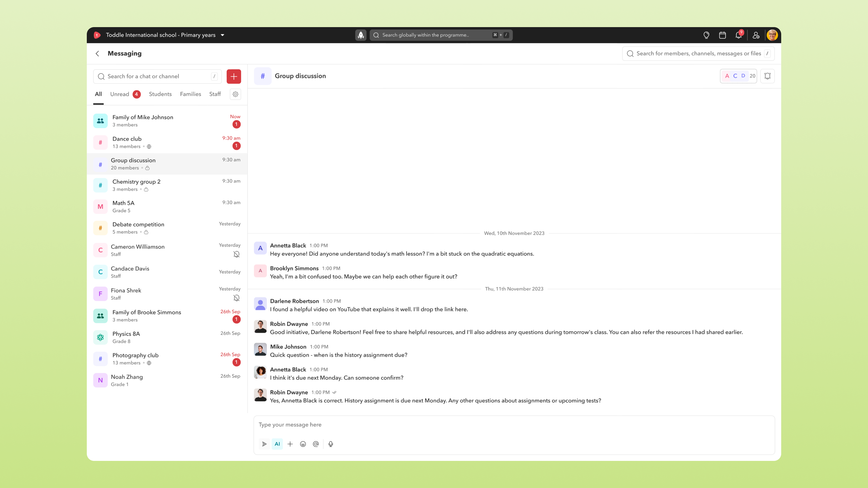Open the calendar icon in top bar
The width and height of the screenshot is (868, 488).
point(722,35)
